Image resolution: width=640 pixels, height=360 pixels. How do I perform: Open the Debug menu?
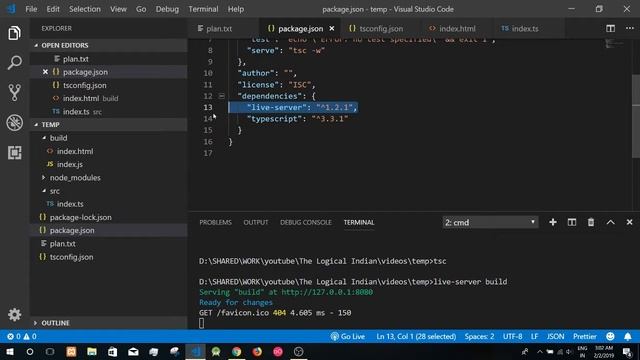pos(167,9)
